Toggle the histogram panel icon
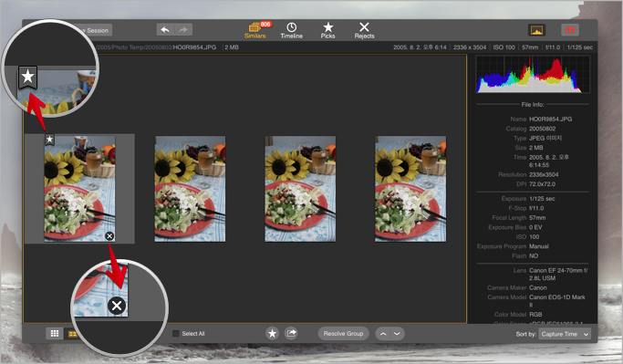 click(x=536, y=30)
